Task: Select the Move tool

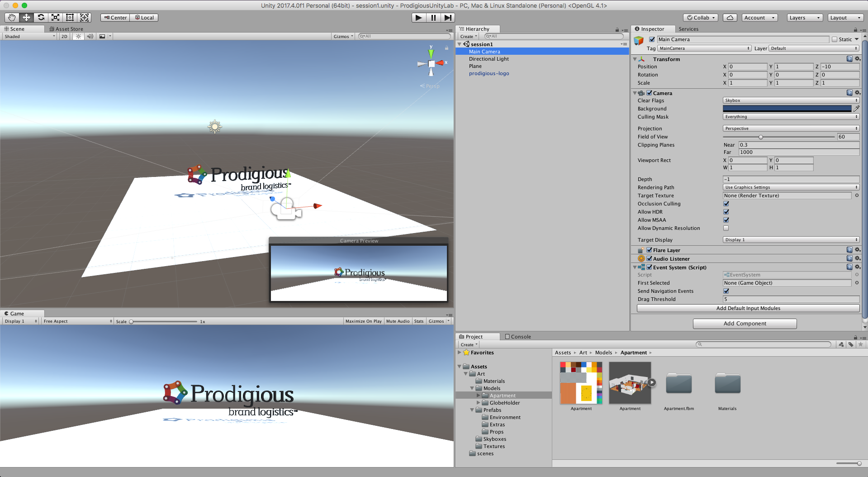Action: tap(26, 18)
